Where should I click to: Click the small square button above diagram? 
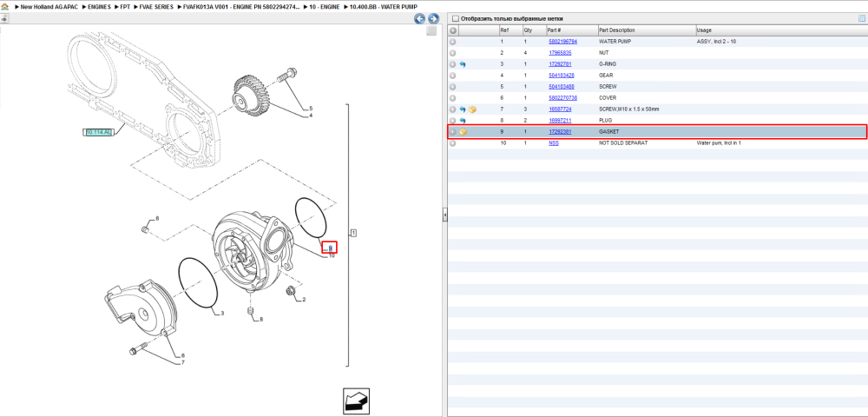tap(431, 31)
